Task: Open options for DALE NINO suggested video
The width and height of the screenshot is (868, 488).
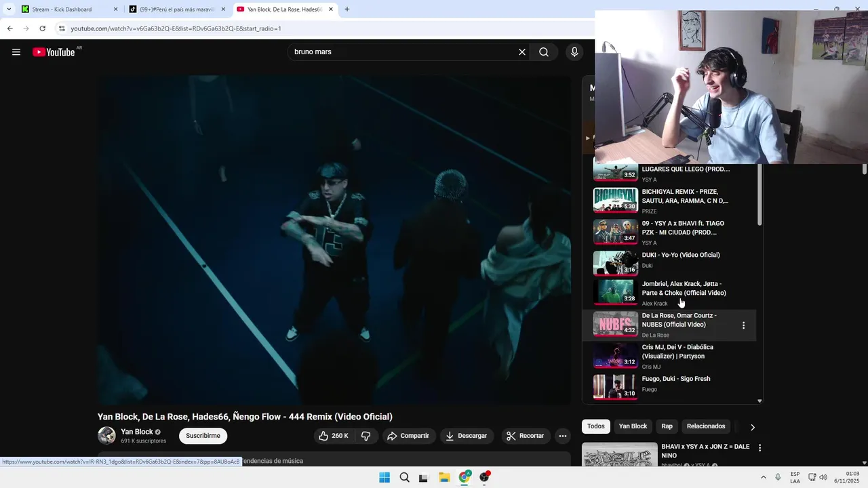Action: pos(759,448)
